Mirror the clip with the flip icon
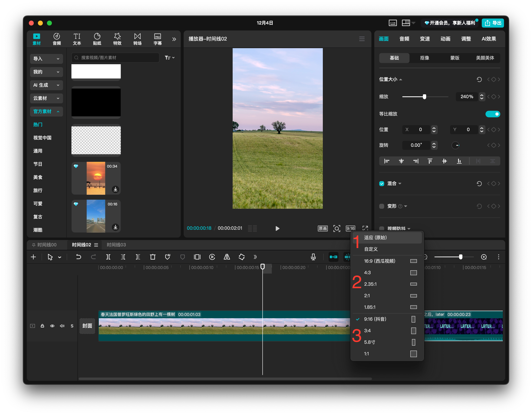 point(227,257)
